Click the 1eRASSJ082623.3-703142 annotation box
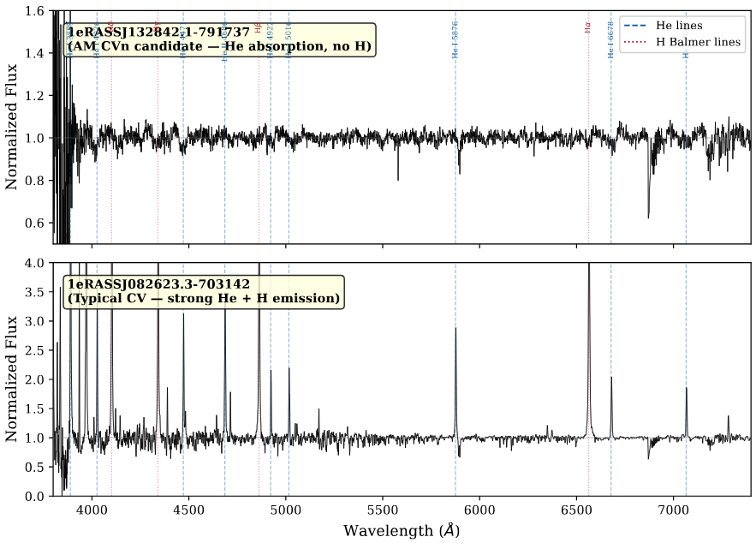 [204, 291]
